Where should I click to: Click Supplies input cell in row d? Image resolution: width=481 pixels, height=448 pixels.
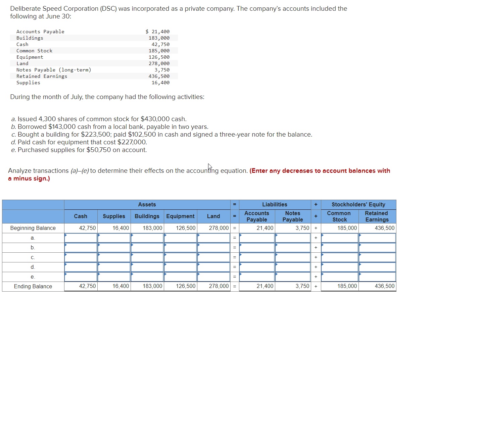pyautogui.click(x=114, y=267)
